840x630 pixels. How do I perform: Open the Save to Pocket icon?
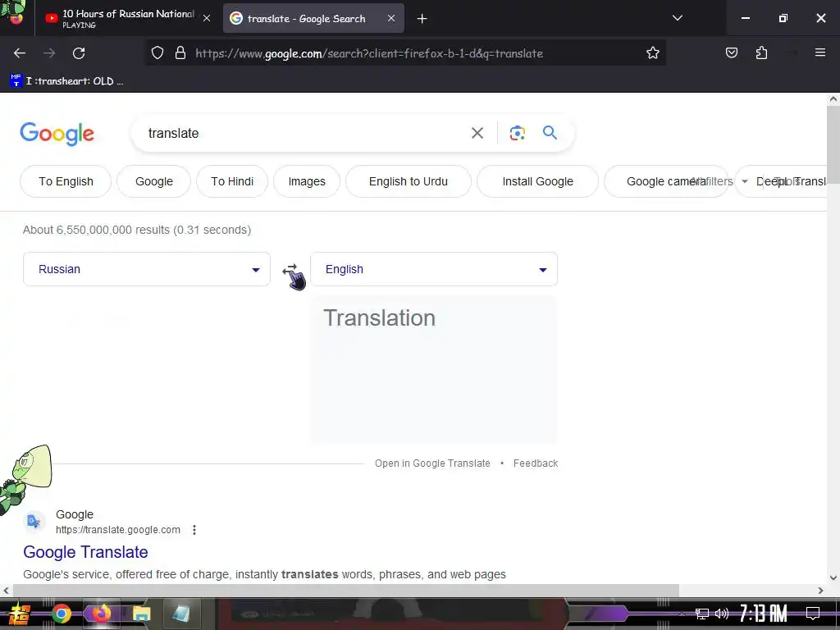click(731, 53)
